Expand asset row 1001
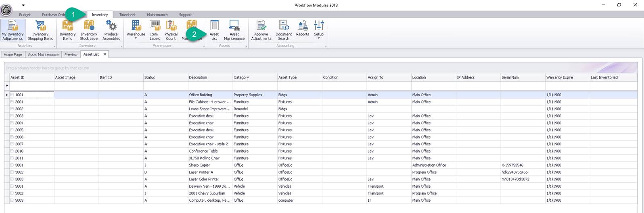The width and height of the screenshot is (644, 213). [12, 95]
